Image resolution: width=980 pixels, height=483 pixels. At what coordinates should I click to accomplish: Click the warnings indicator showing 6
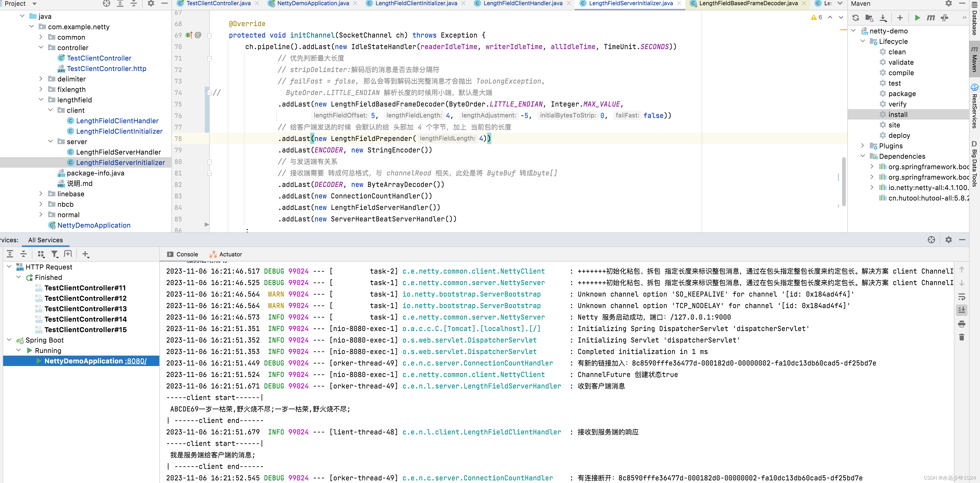pyautogui.click(x=817, y=17)
